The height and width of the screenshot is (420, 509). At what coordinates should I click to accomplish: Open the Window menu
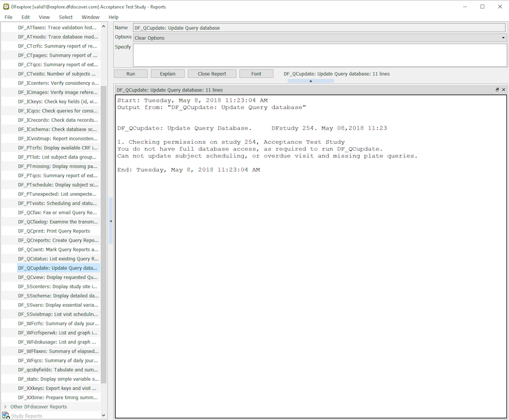click(x=90, y=17)
